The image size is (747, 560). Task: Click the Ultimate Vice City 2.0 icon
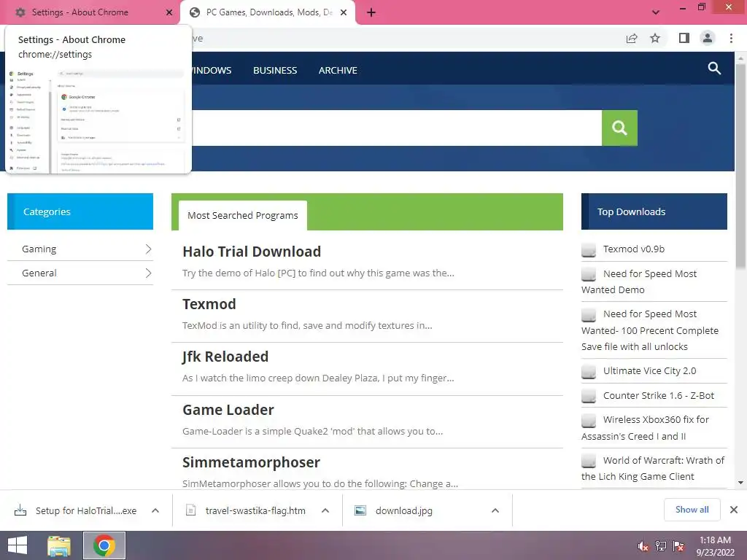[589, 371]
